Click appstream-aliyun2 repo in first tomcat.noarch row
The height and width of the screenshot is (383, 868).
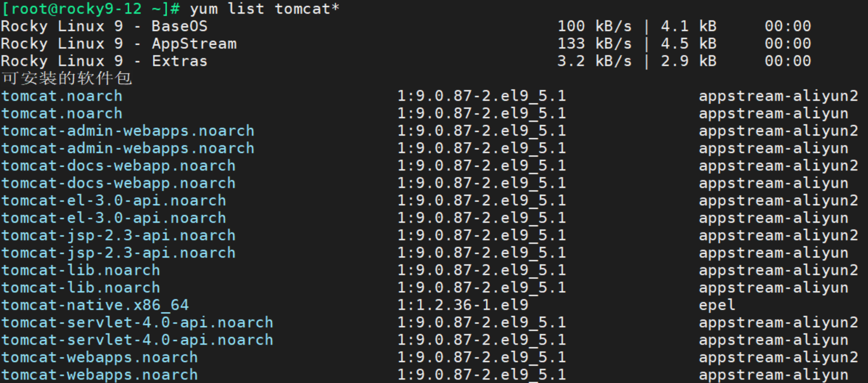coord(778,97)
